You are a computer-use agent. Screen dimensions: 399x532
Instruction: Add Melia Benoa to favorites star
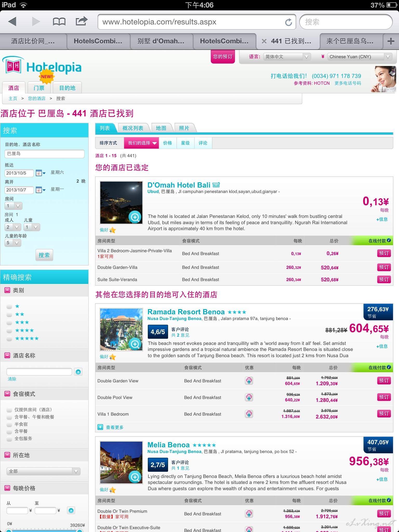[x=112, y=490]
